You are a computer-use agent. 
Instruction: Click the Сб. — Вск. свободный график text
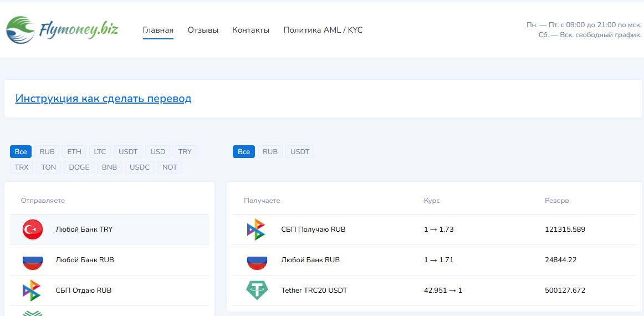[x=590, y=35]
